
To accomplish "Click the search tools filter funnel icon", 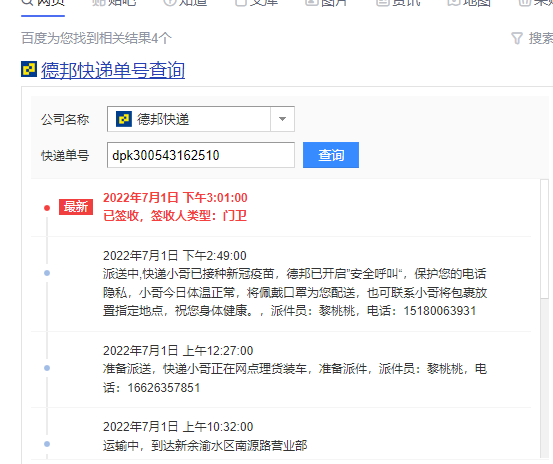I will tap(517, 38).
